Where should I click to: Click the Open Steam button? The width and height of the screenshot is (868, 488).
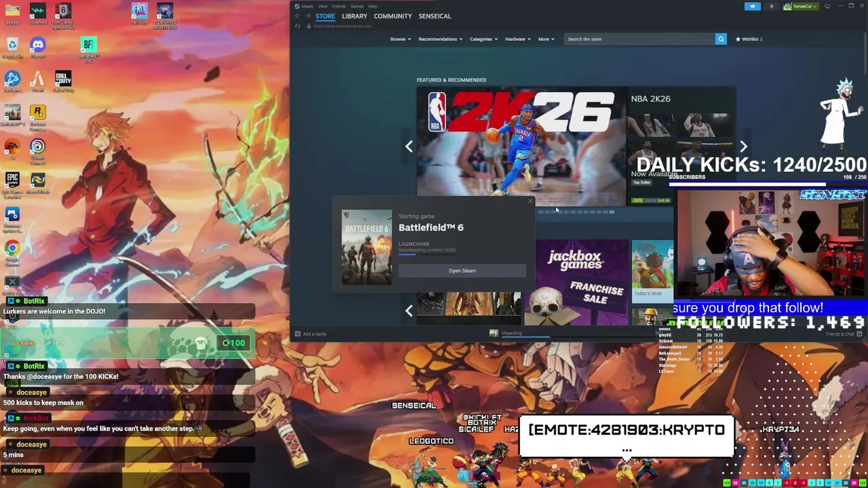click(x=462, y=270)
